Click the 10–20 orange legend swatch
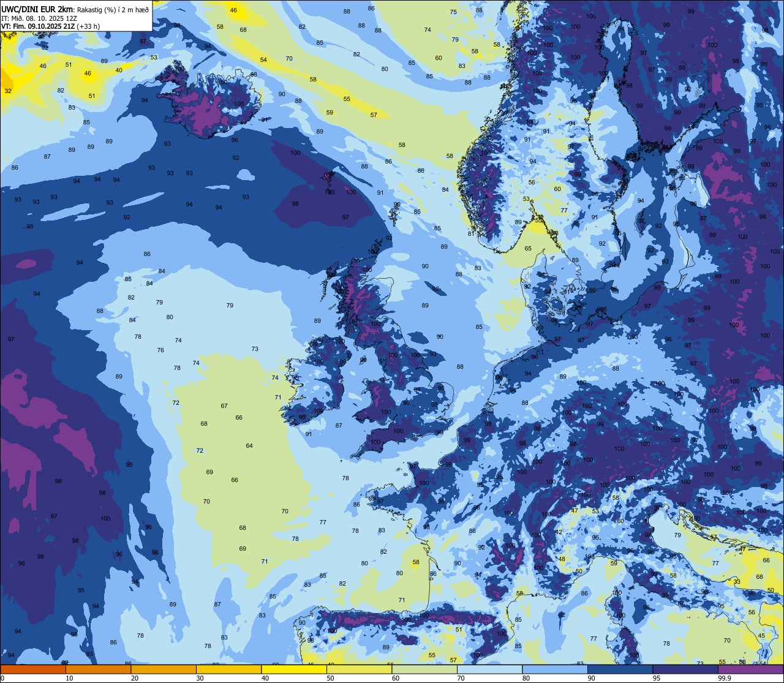784x683 pixels. tap(98, 669)
